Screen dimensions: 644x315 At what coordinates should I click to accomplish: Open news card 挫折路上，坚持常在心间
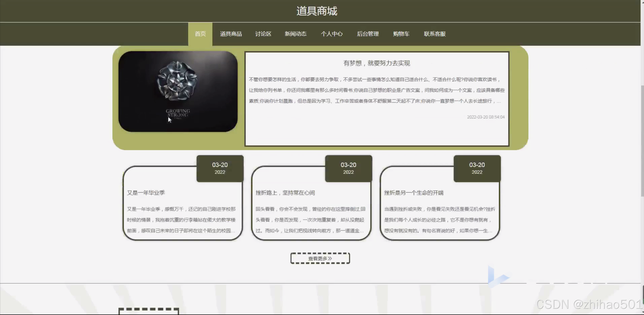285,193
